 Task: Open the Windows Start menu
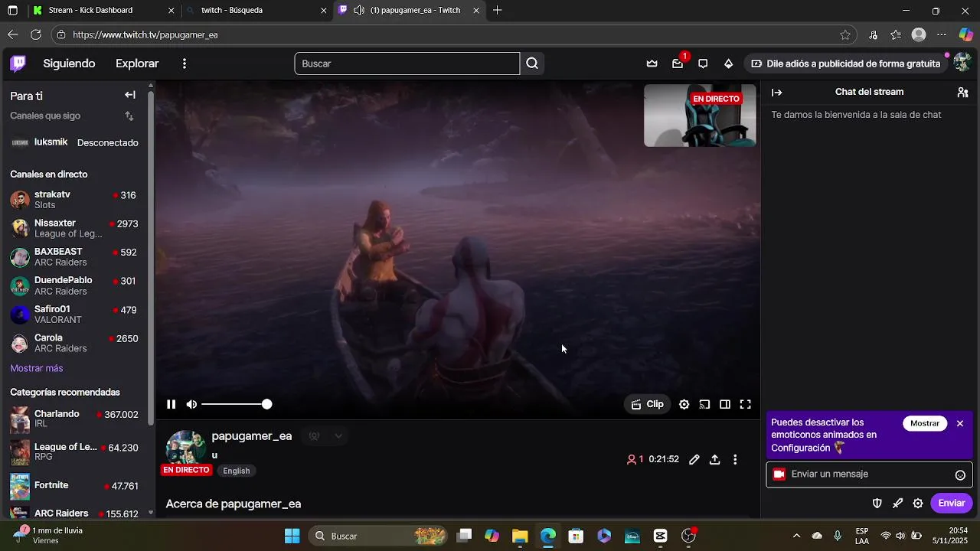pyautogui.click(x=292, y=536)
